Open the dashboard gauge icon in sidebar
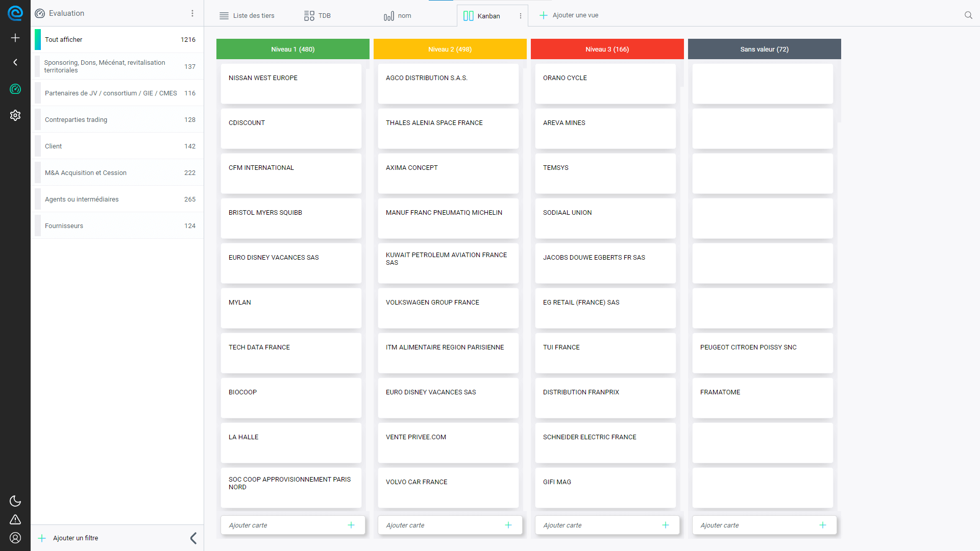Viewport: 980px width, 551px height. pos(15,89)
